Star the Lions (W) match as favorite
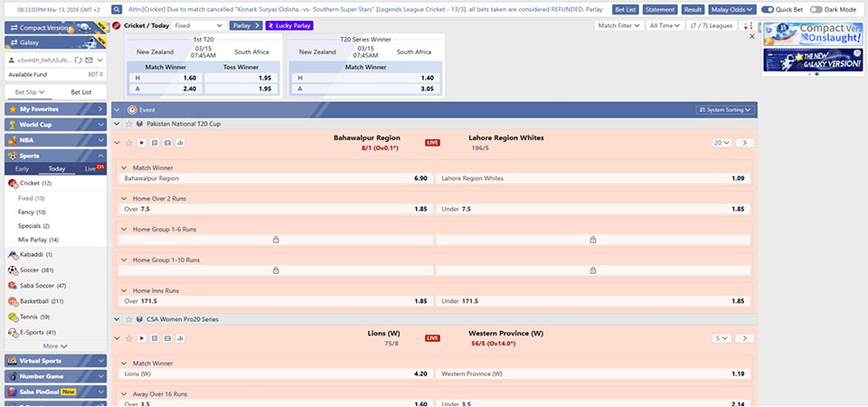This screenshot has height=407, width=868. click(x=129, y=338)
